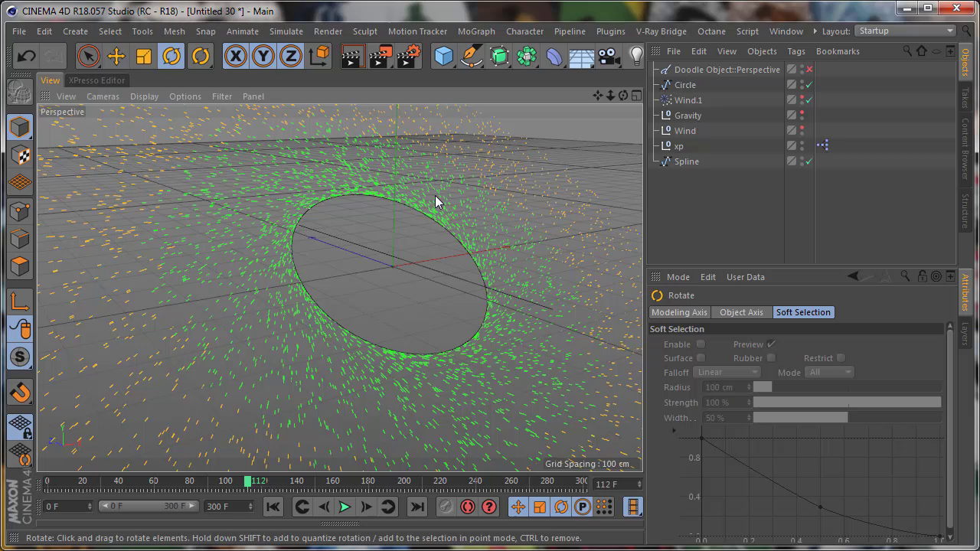Select the Wind.1 object

[688, 100]
